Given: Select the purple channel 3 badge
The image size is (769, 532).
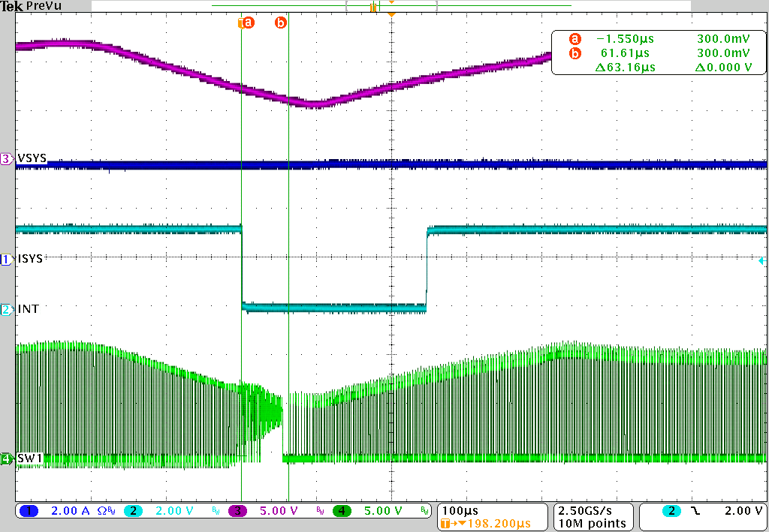Looking at the screenshot, I should (239, 511).
